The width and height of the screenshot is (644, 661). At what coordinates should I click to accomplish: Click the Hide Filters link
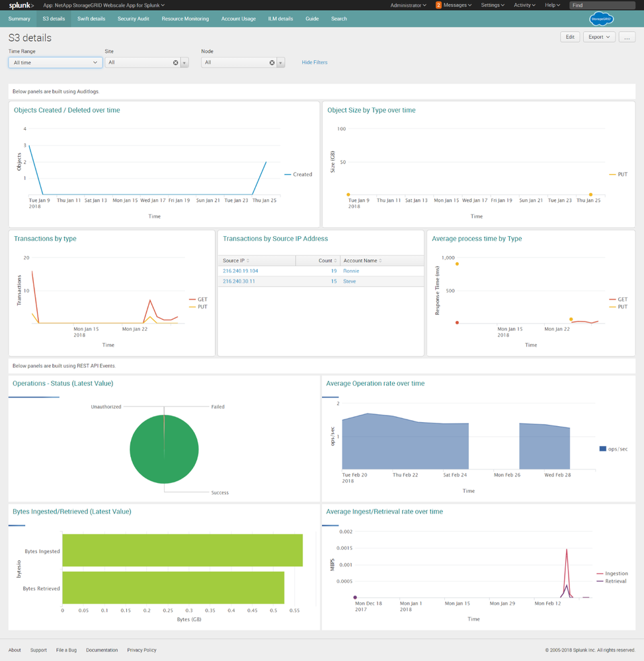pyautogui.click(x=314, y=62)
